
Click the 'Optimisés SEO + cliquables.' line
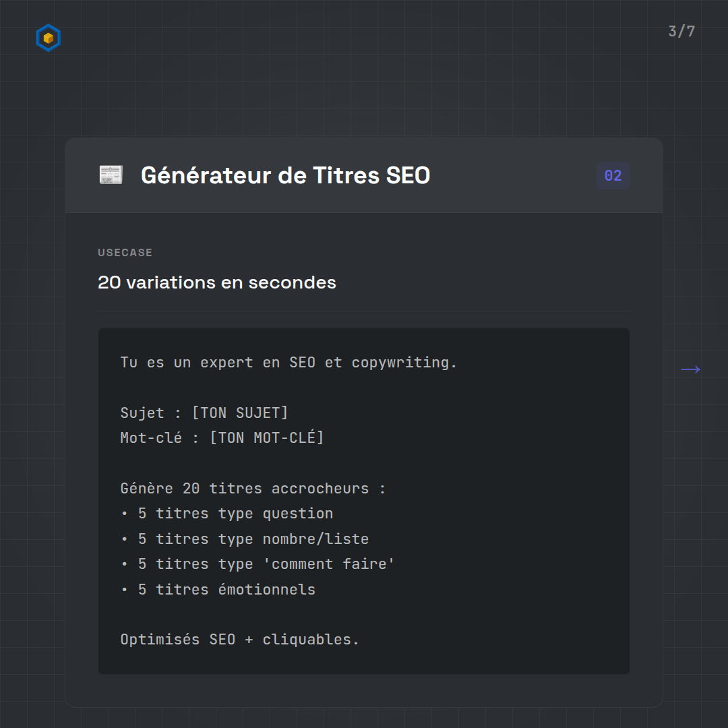click(x=240, y=640)
